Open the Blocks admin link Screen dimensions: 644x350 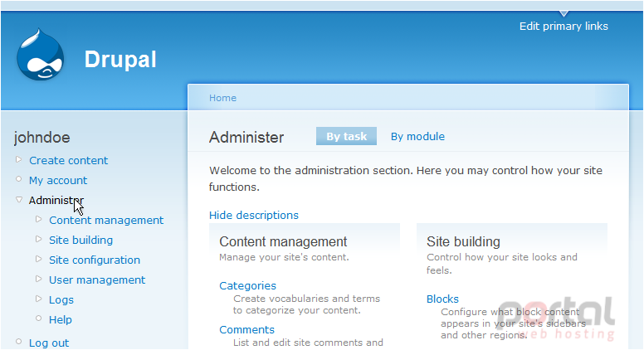pyautogui.click(x=442, y=299)
